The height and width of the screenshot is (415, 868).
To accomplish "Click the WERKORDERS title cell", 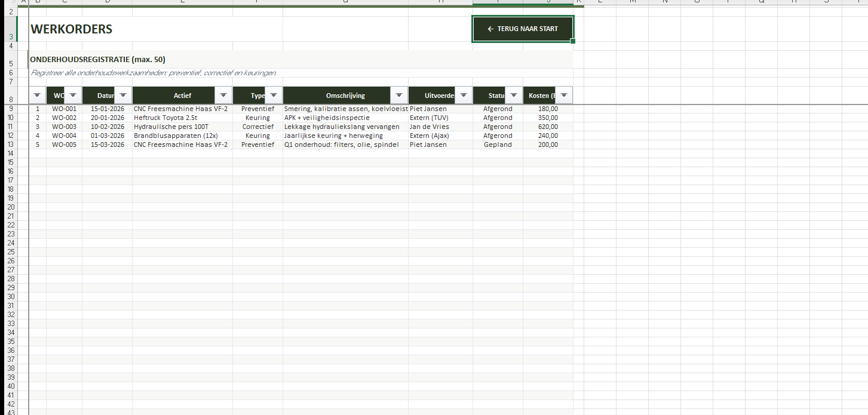I will pyautogui.click(x=72, y=29).
